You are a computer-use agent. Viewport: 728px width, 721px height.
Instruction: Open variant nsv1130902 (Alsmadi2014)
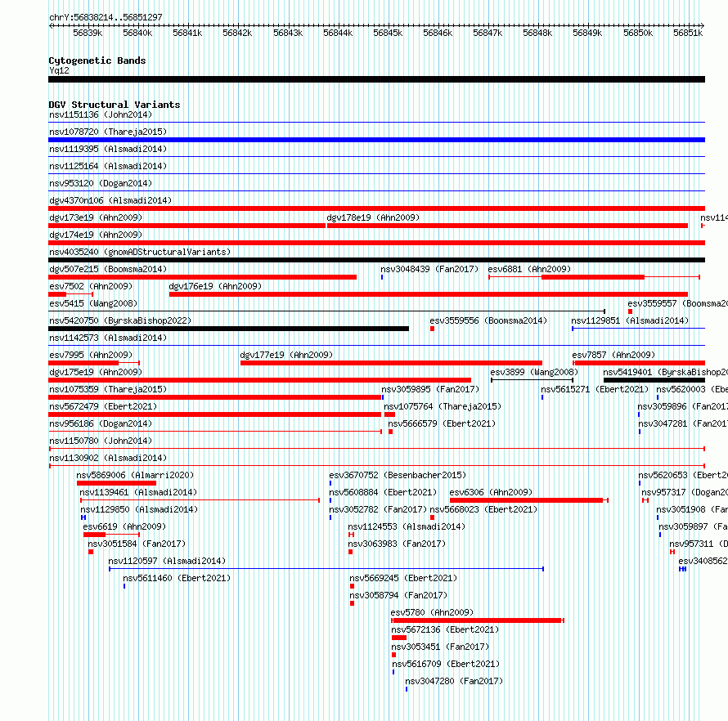tap(108, 458)
